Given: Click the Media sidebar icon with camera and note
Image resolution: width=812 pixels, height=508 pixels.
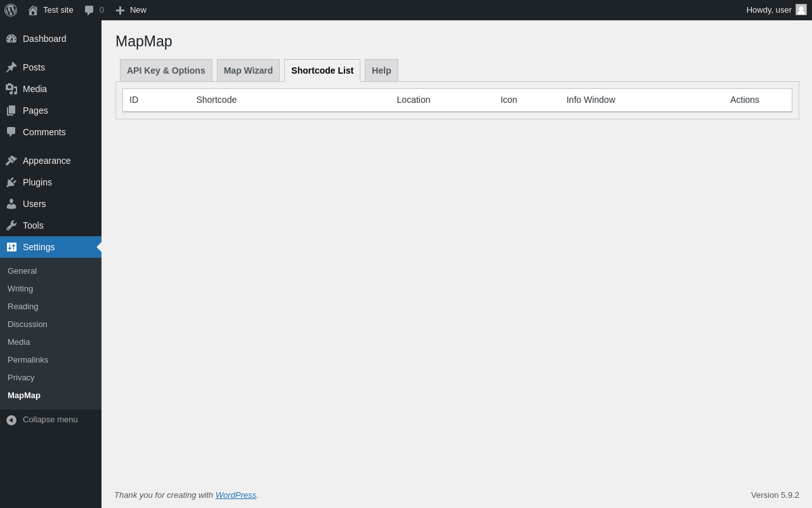Looking at the screenshot, I should 11,89.
